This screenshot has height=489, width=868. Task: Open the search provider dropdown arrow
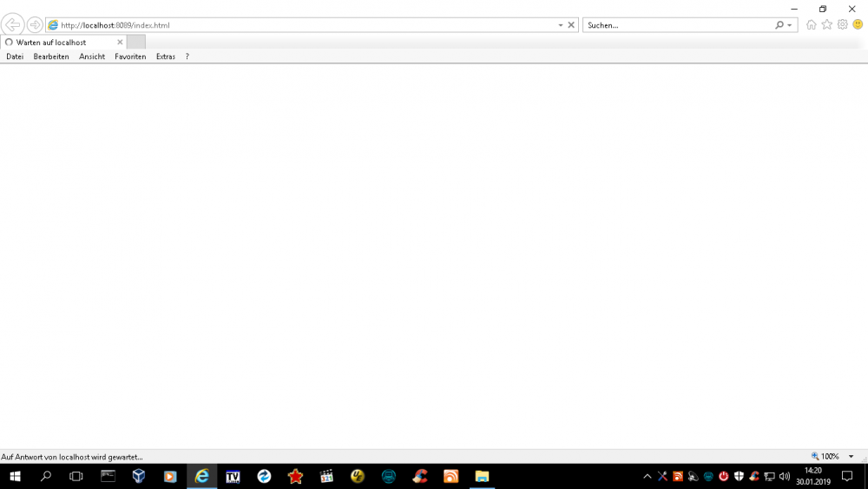(790, 25)
